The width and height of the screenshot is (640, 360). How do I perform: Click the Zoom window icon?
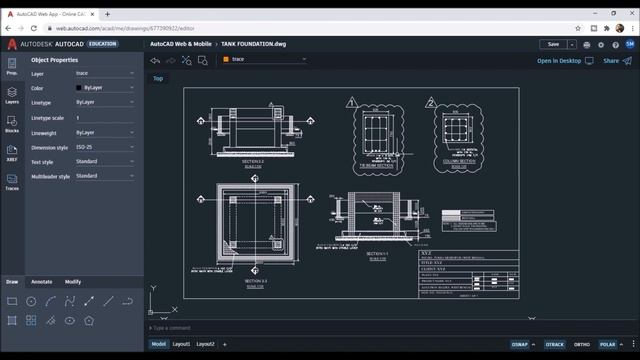[203, 61]
